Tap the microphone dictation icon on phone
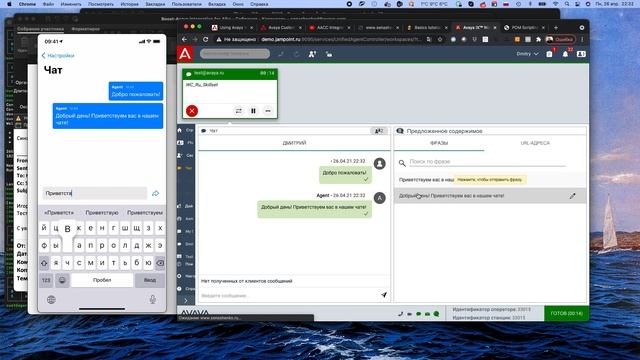The height and width of the screenshot is (360, 640). tap(153, 300)
